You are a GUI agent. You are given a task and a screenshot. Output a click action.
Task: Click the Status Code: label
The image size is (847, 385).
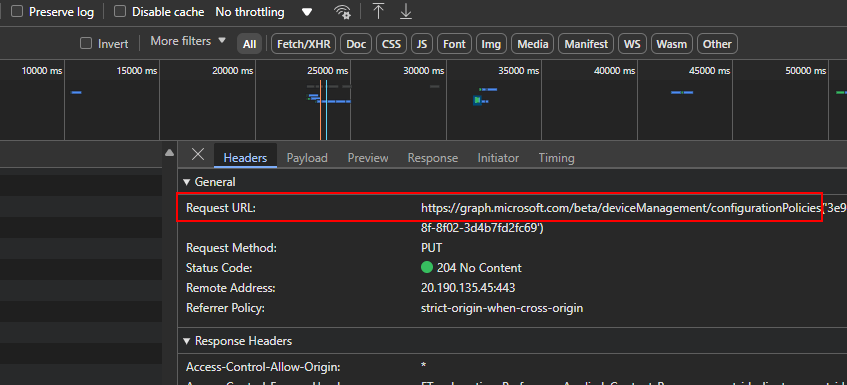[x=219, y=268]
